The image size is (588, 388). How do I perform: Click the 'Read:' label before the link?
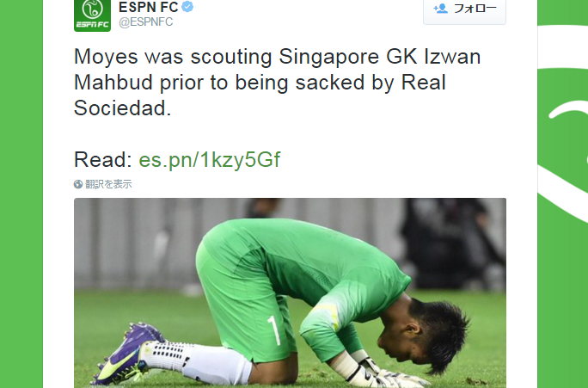click(103, 159)
